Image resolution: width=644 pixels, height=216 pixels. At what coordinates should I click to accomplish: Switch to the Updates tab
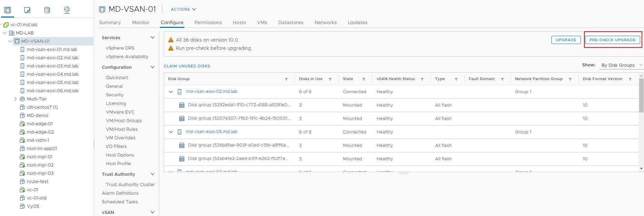point(358,22)
